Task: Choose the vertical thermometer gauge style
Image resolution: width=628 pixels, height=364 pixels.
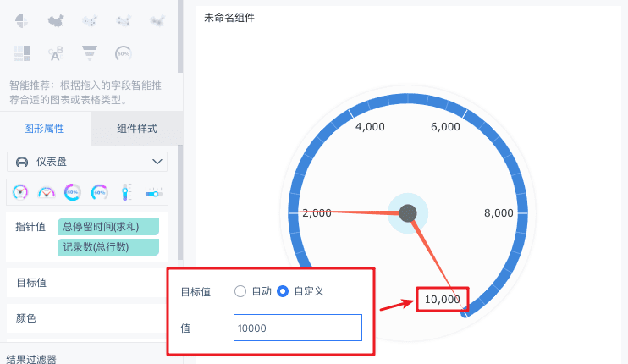Action: click(x=126, y=192)
